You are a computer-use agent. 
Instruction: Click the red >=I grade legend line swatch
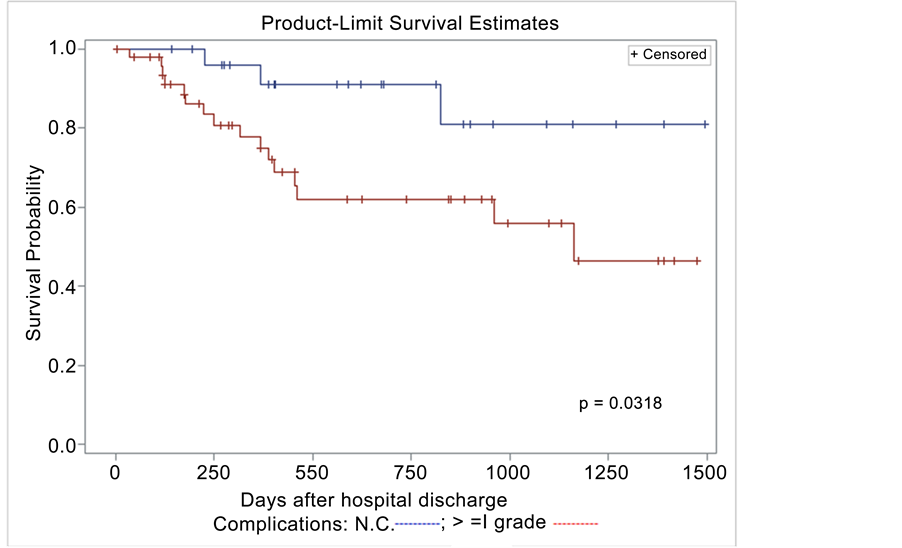(574, 523)
